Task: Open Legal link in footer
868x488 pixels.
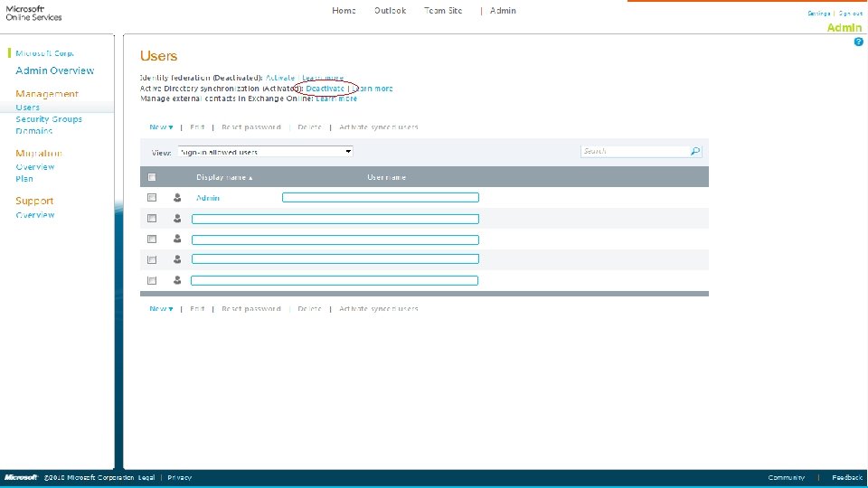Action: pos(146,477)
